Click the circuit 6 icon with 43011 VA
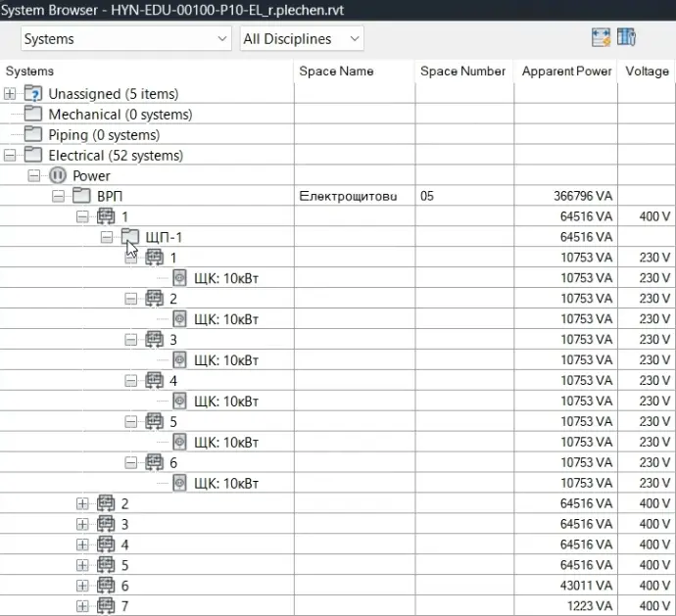The height and width of the screenshot is (616, 676). pos(106,586)
